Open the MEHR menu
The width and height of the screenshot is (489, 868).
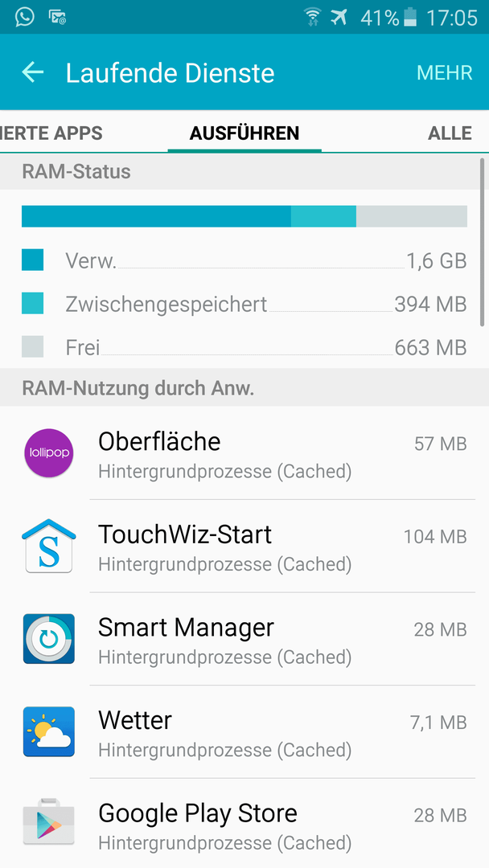pos(445,72)
